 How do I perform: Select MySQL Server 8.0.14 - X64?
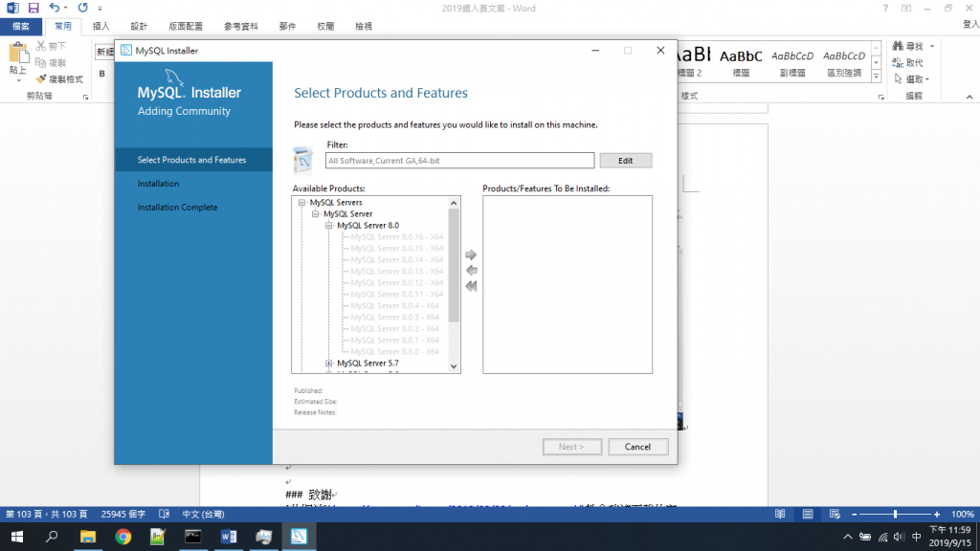397,260
